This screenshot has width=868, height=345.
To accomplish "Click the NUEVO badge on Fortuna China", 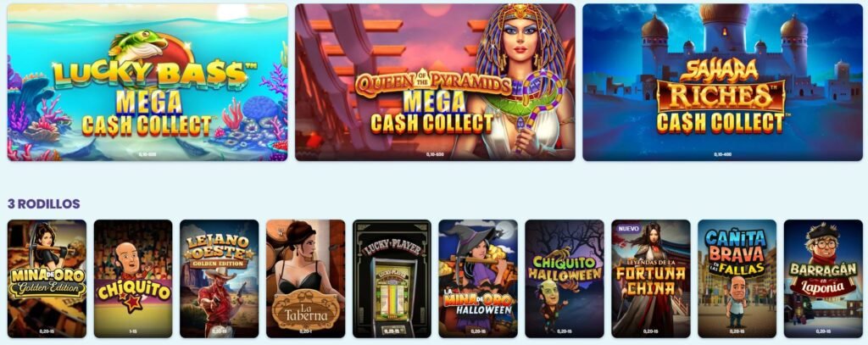I will coord(628,228).
